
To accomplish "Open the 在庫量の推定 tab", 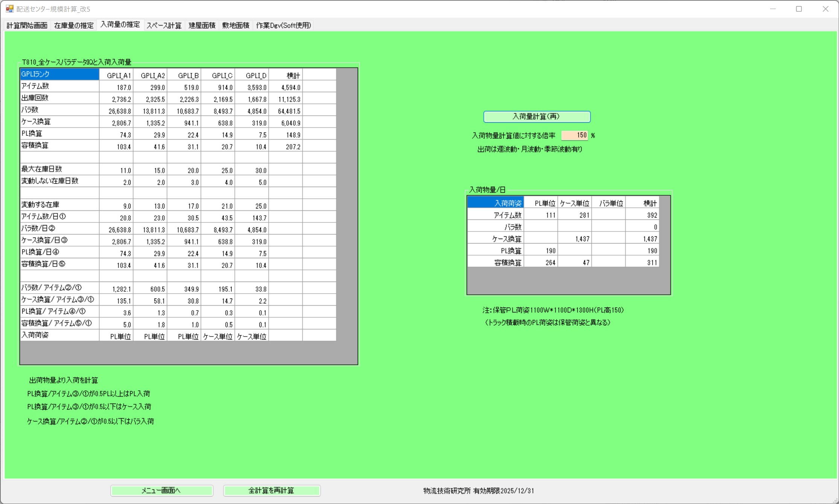I will point(73,25).
